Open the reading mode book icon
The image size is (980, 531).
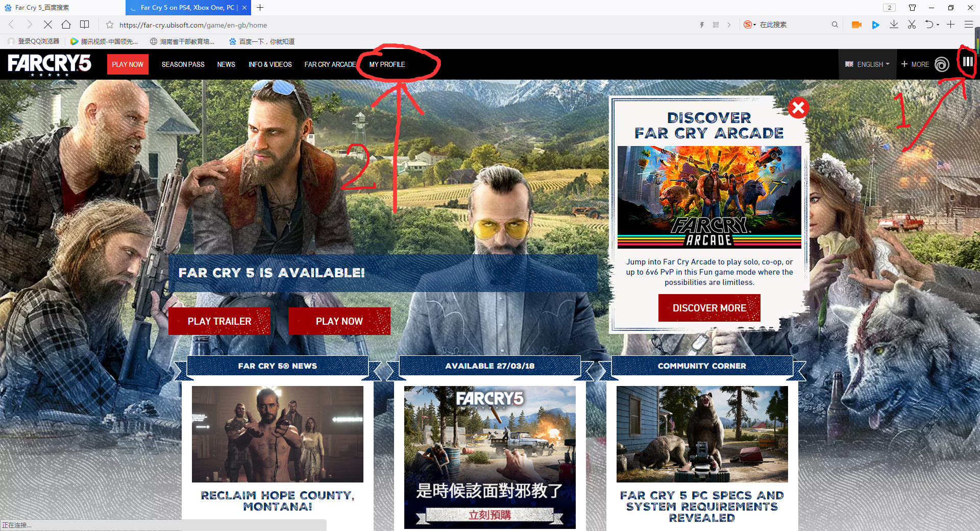[x=85, y=25]
